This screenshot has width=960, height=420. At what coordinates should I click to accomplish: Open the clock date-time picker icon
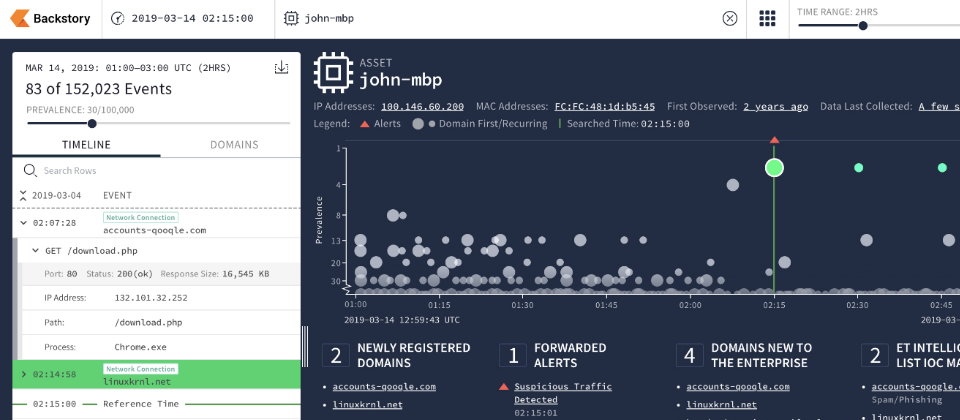coord(117,18)
